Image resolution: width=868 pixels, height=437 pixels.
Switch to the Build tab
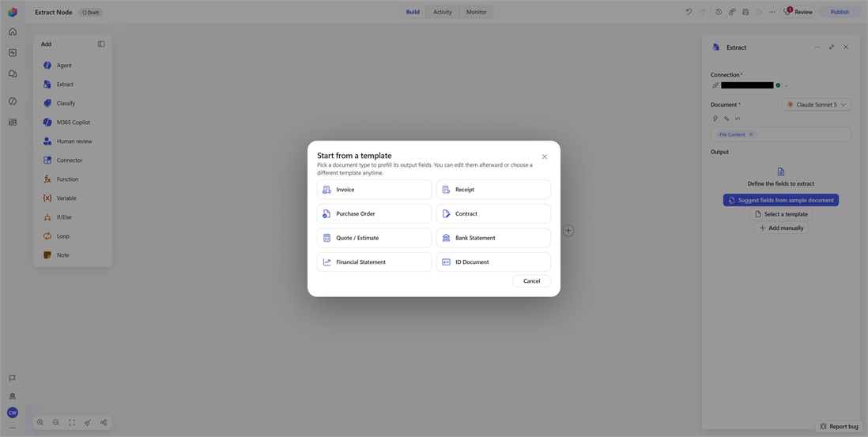pyautogui.click(x=413, y=12)
